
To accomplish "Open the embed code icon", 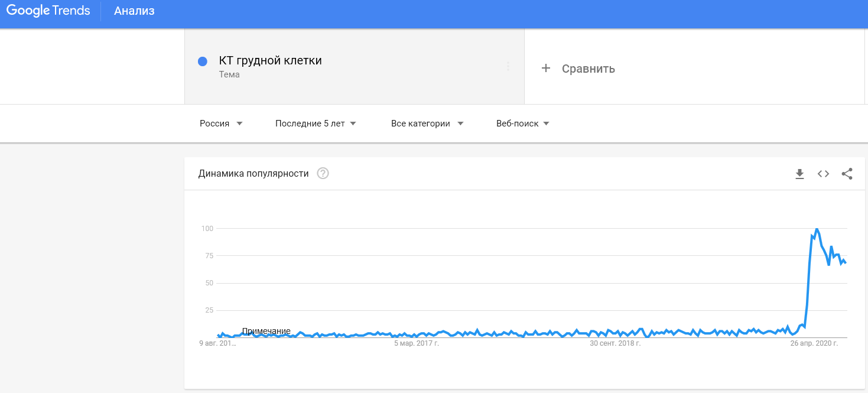I will (823, 174).
